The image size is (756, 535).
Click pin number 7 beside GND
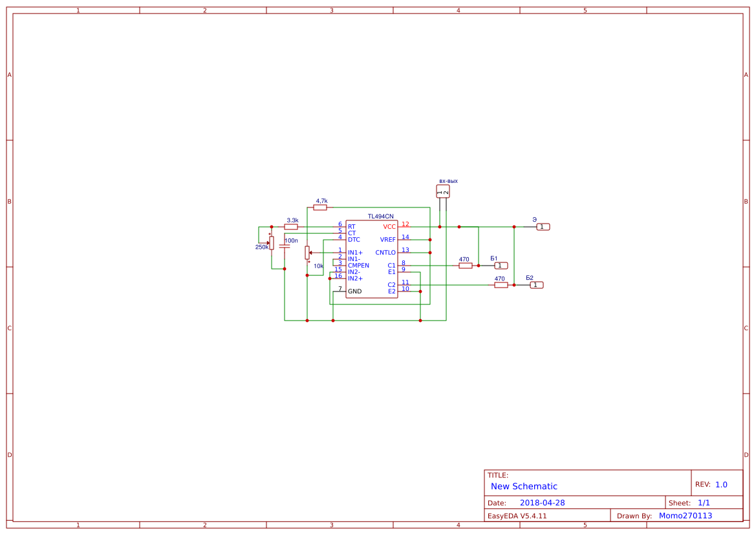[x=340, y=289]
